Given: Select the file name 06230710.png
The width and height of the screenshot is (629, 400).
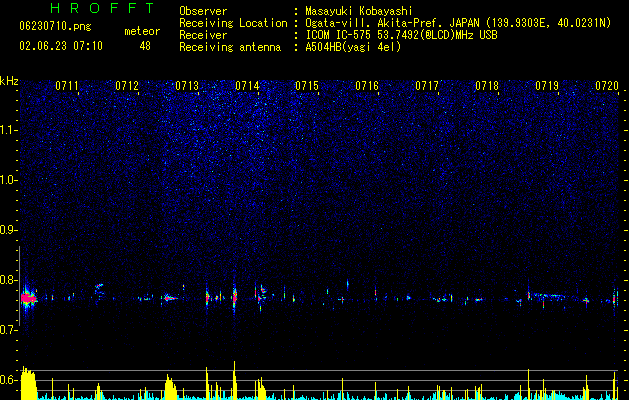Looking at the screenshot, I should [55, 26].
